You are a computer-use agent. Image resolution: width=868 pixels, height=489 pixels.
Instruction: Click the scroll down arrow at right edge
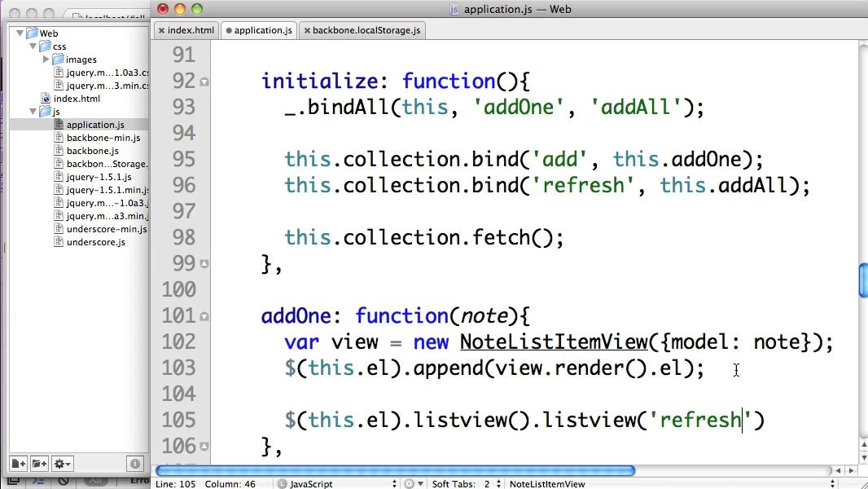[x=864, y=457]
